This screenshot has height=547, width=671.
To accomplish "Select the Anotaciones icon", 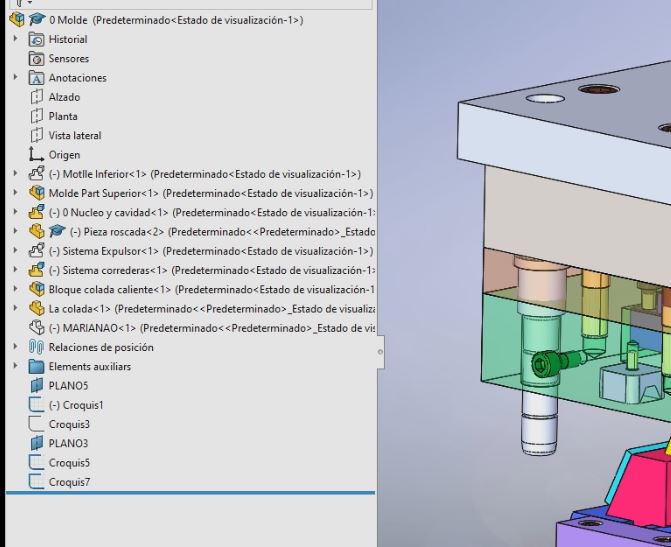I will coord(37,78).
